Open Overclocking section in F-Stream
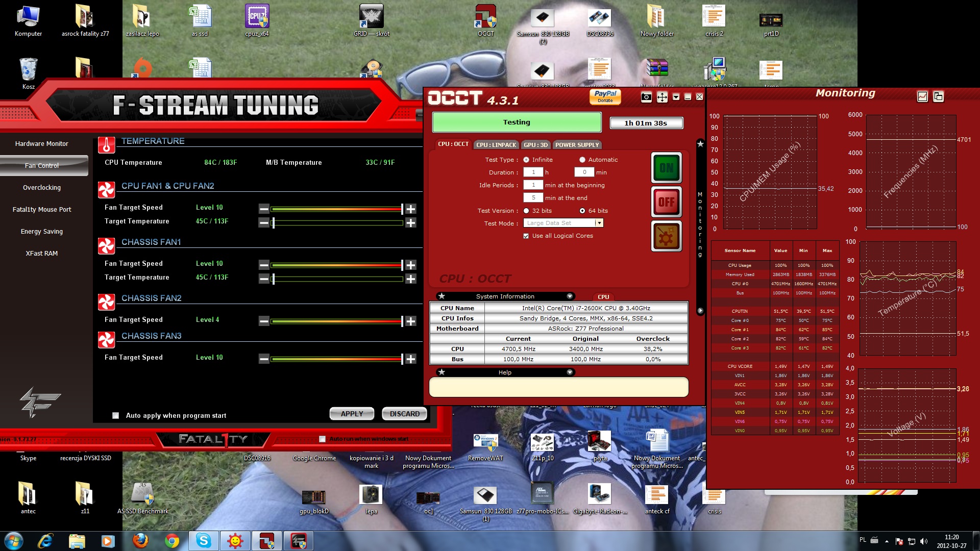This screenshot has height=551, width=980. [42, 188]
